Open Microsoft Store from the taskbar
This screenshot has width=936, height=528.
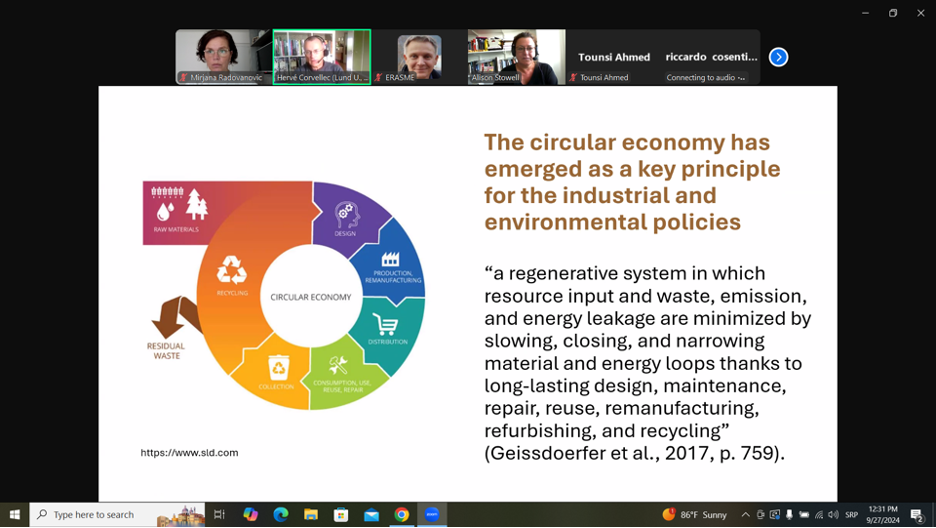[341, 515]
